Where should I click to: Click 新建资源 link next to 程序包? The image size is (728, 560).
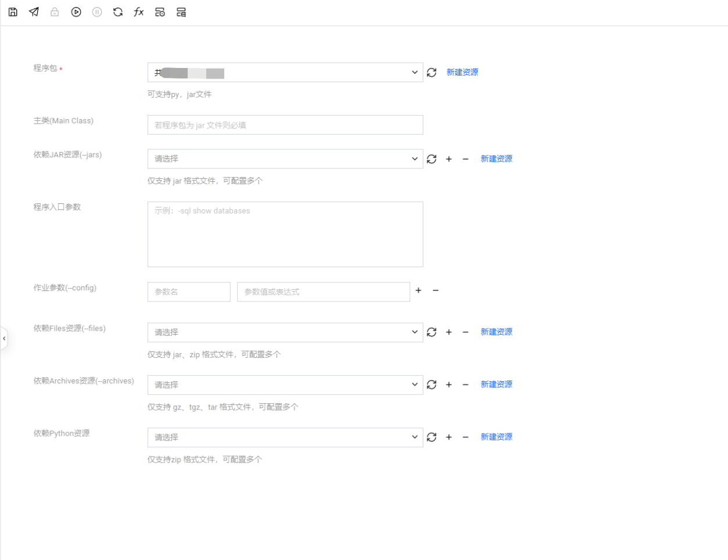462,72
